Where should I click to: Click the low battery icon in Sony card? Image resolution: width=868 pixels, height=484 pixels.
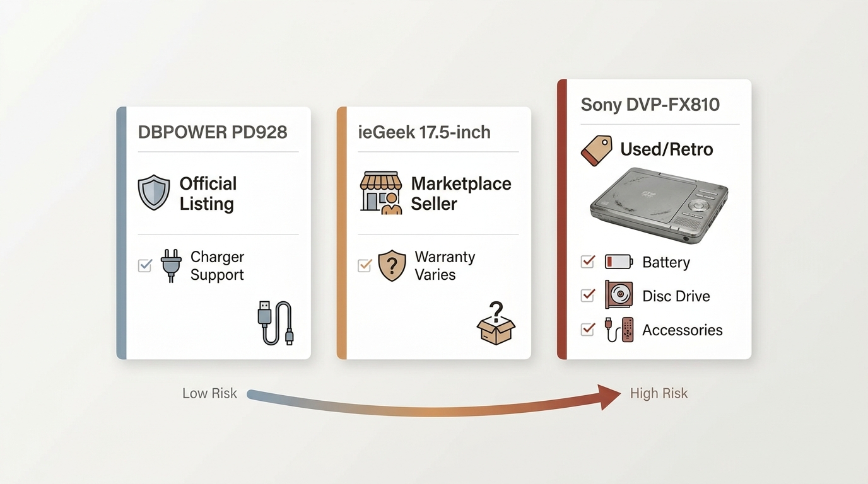tap(618, 262)
